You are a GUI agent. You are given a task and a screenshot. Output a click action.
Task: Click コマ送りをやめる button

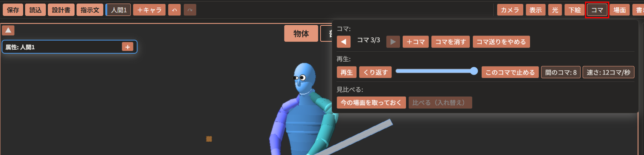pos(501,42)
